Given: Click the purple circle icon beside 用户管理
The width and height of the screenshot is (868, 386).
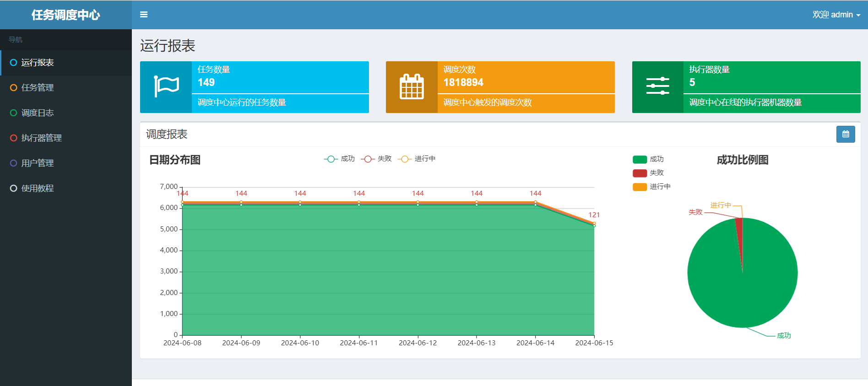Looking at the screenshot, I should point(14,163).
